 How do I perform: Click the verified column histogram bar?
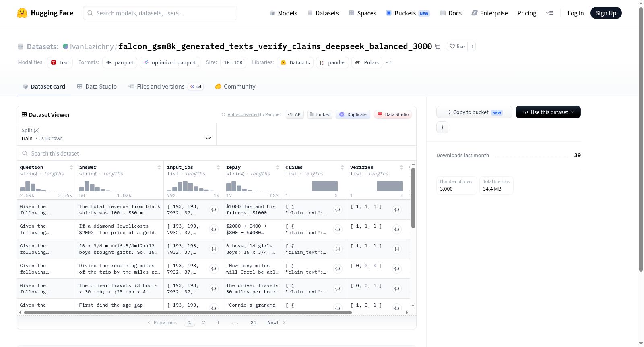tap(389, 186)
